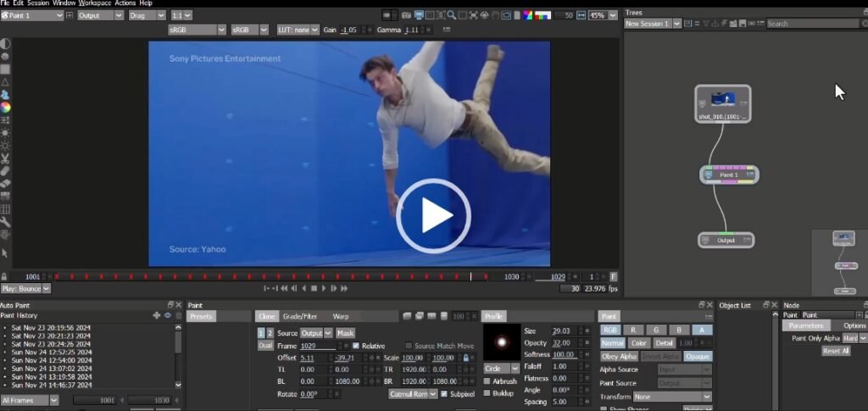Image resolution: width=868 pixels, height=411 pixels.
Task: Open the Drag mode dropdown
Action: pyautogui.click(x=147, y=15)
